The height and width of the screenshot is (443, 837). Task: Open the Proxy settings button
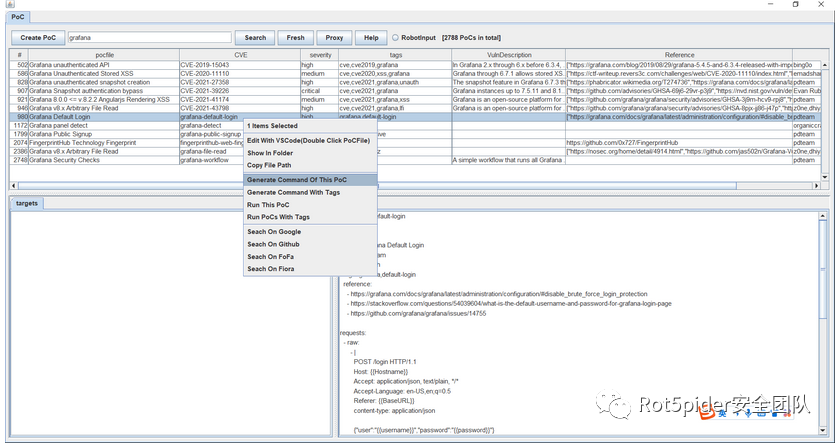(334, 38)
